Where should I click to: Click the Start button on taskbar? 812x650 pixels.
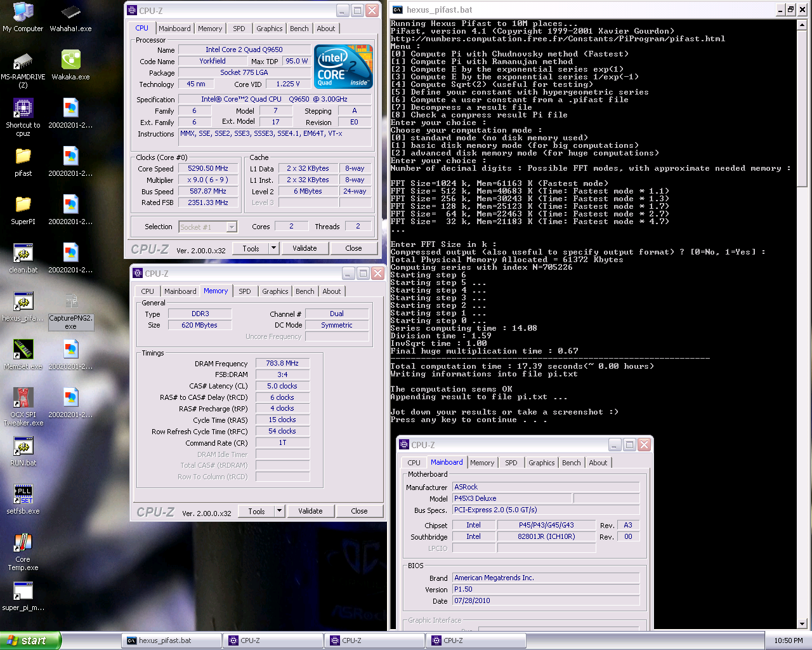(x=30, y=640)
